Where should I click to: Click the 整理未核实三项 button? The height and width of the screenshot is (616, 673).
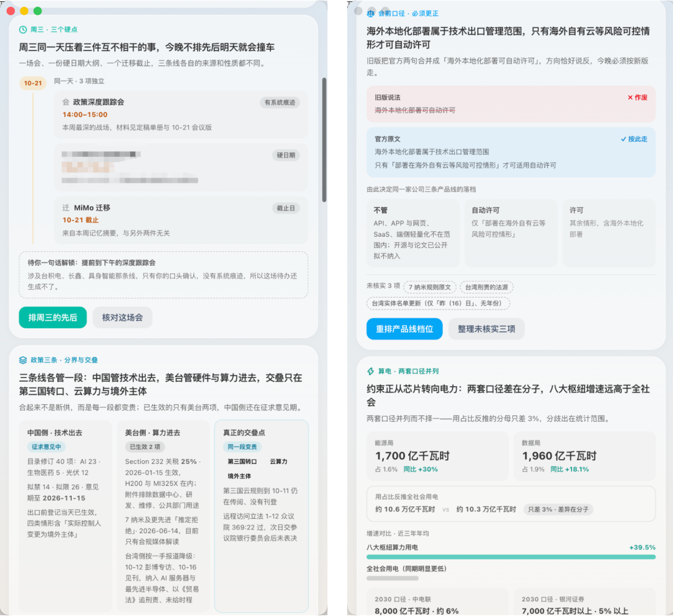click(x=486, y=329)
